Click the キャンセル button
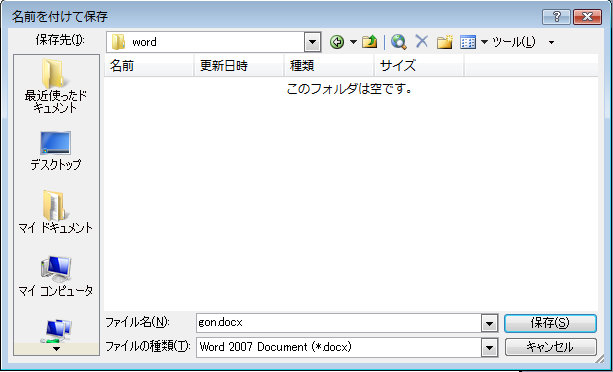This screenshot has height=372, width=613. (x=550, y=347)
